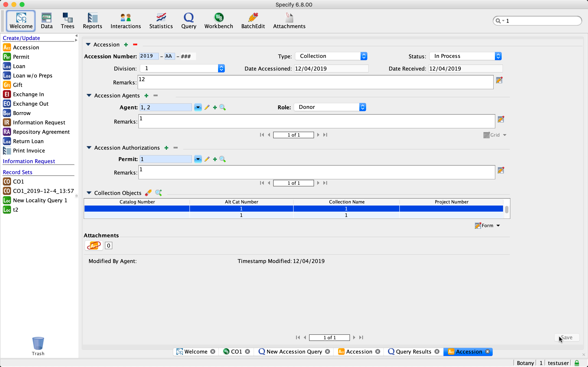
Task: Open the Trees module
Action: (x=67, y=21)
